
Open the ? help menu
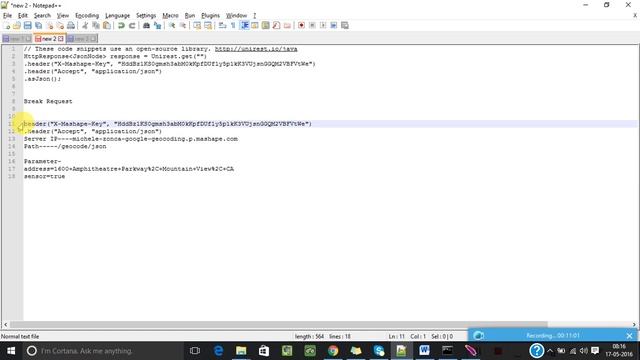click(x=254, y=16)
